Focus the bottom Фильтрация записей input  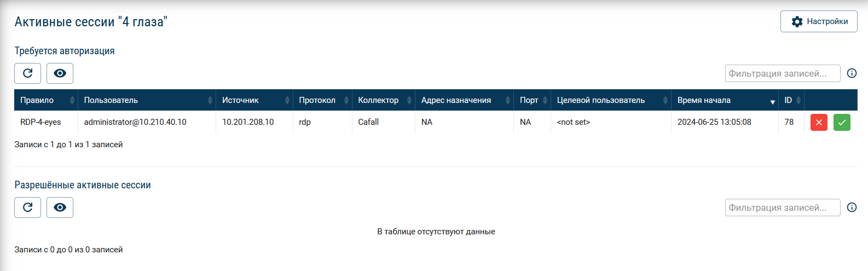(x=782, y=207)
